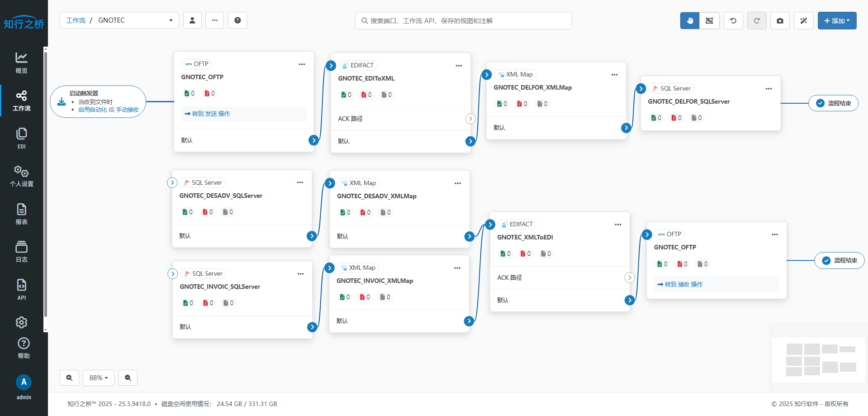Click the camera snapshot icon
The width and height of the screenshot is (868, 416).
[x=780, y=20]
